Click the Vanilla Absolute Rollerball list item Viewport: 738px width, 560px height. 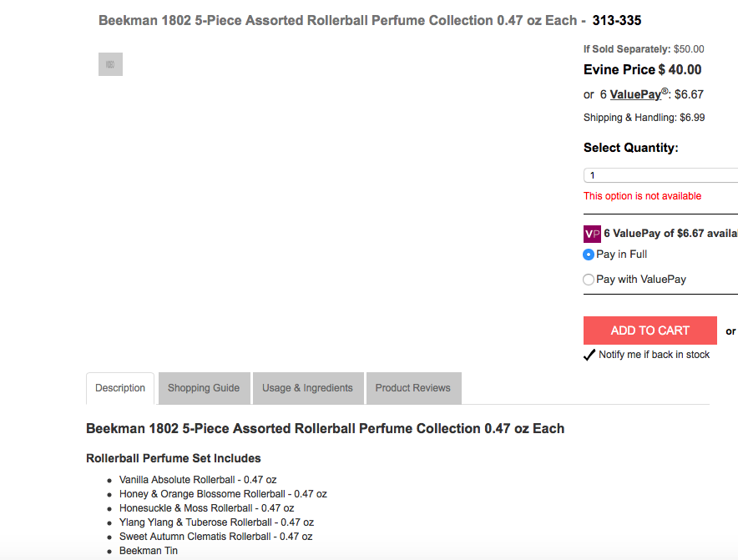click(197, 480)
